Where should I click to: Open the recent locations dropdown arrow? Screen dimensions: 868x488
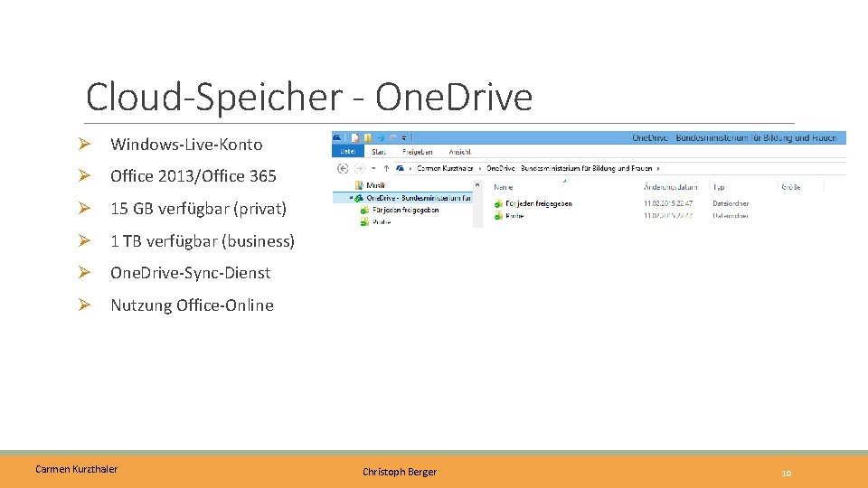tap(373, 168)
